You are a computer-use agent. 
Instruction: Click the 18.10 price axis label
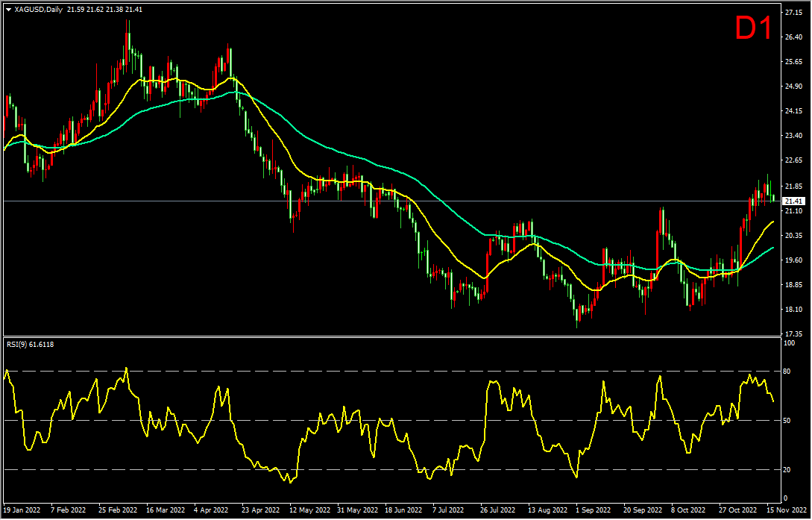tap(793, 310)
